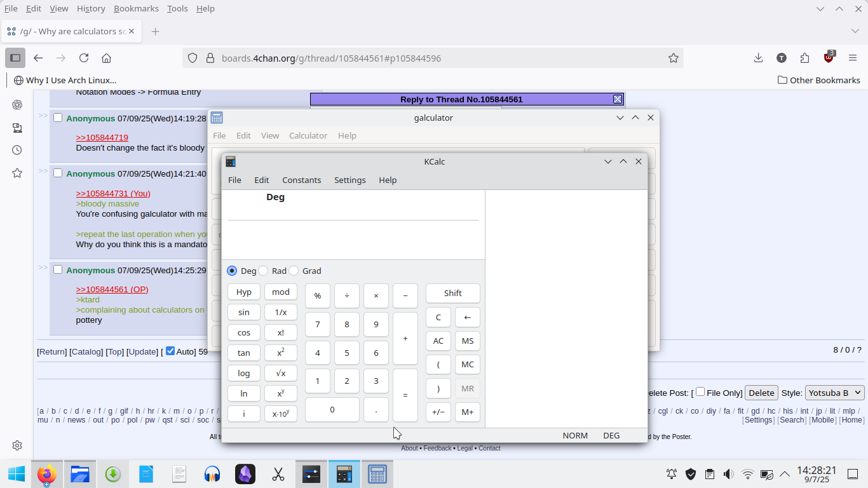Switch to galculator in the taskbar
Image resolution: width=868 pixels, height=488 pixels.
point(377,474)
